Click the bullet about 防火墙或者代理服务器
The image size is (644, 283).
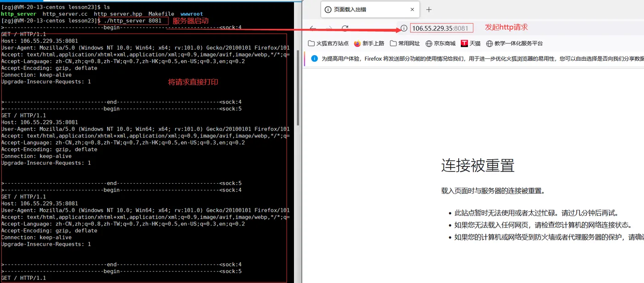(x=549, y=237)
